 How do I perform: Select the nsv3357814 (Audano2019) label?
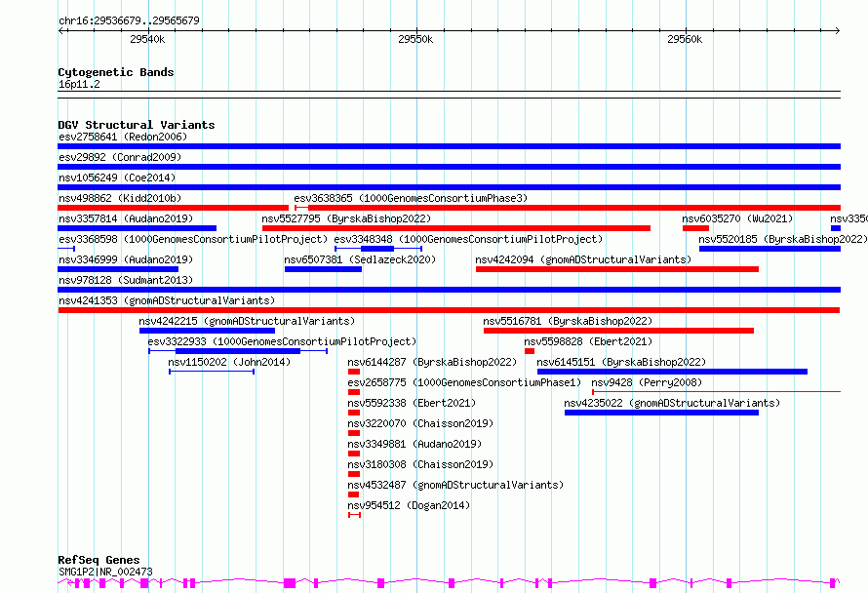tap(126, 218)
